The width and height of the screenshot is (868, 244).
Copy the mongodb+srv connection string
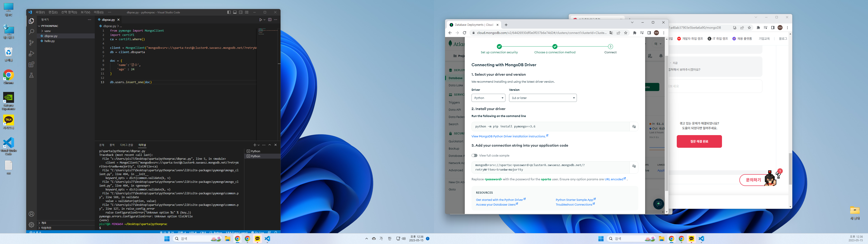coord(634,166)
